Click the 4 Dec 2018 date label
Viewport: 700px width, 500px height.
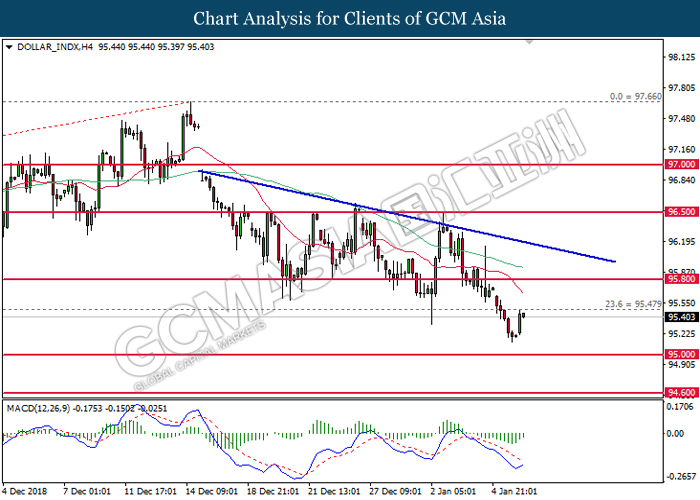point(25,491)
